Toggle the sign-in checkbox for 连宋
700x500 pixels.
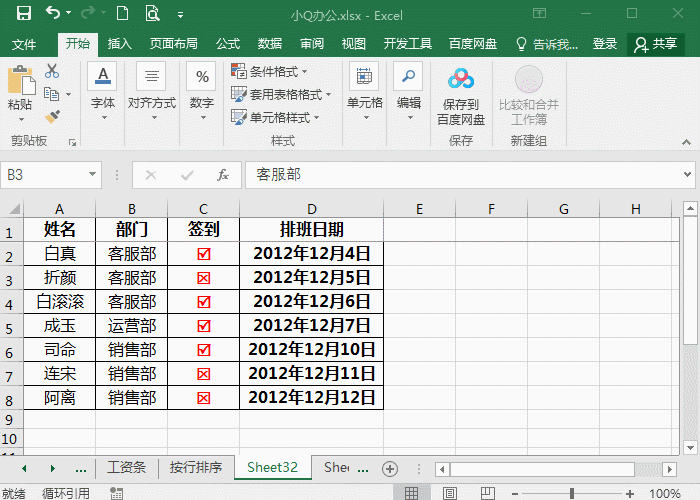click(x=204, y=374)
